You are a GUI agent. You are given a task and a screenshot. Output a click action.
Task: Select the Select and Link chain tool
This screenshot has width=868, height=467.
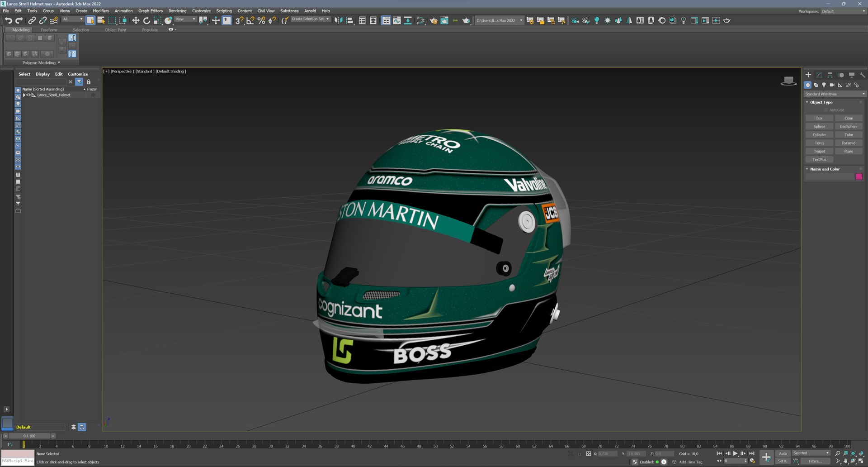pyautogui.click(x=32, y=20)
